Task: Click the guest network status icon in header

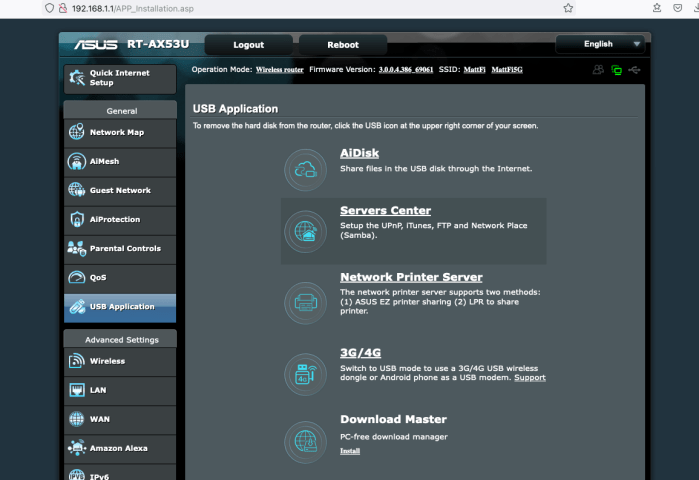Action: (x=598, y=70)
